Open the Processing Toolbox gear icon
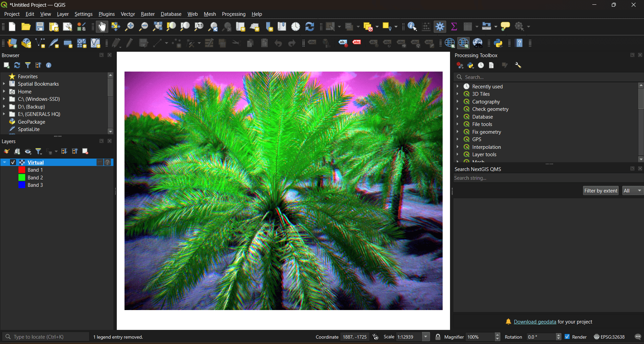The width and height of the screenshot is (644, 344). pos(440,27)
